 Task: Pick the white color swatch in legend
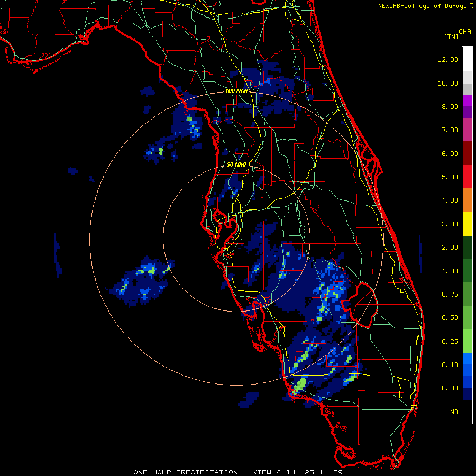click(x=467, y=59)
